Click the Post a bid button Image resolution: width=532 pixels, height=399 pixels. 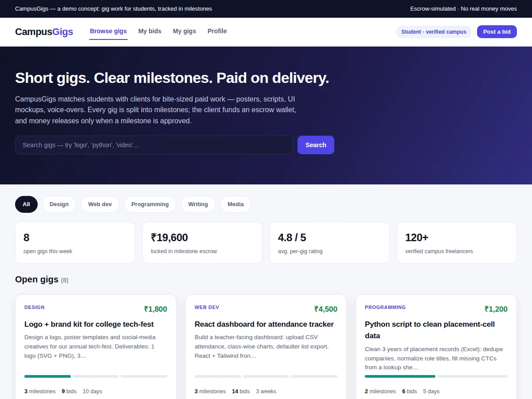click(x=497, y=32)
